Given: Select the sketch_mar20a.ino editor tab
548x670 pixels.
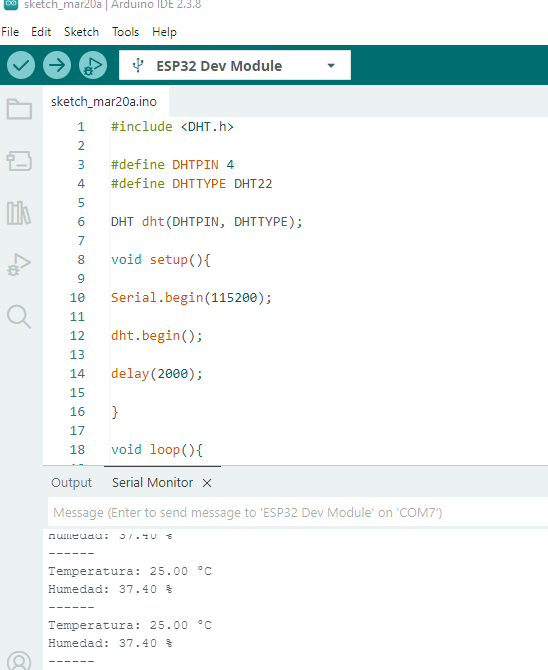Looking at the screenshot, I should tap(104, 102).
